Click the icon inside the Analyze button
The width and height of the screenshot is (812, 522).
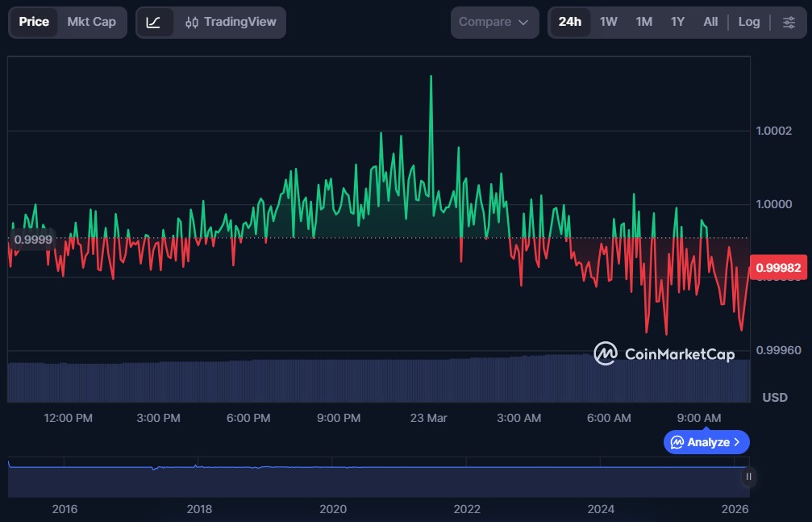(677, 442)
